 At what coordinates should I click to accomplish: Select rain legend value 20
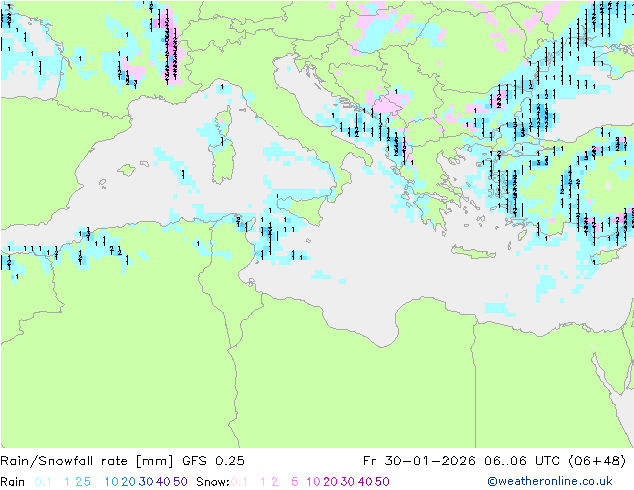(128, 482)
